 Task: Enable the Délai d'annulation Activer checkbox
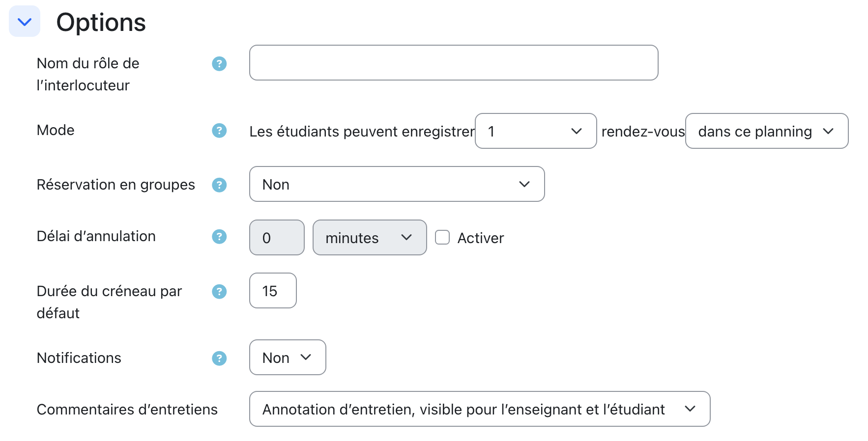(442, 238)
